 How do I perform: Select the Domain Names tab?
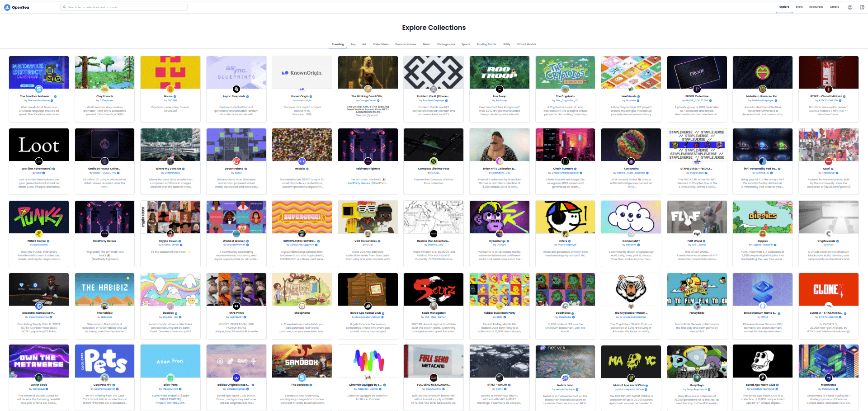[406, 44]
